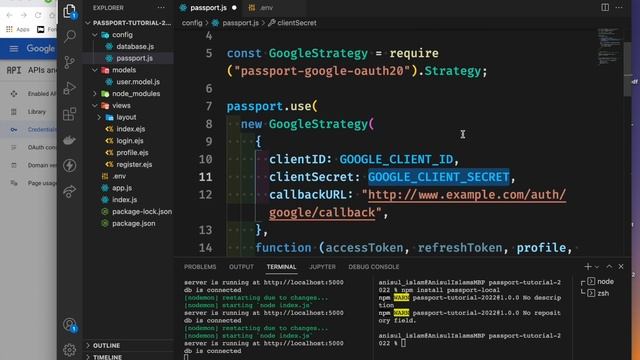Open register.ejs file
The width and height of the screenshot is (640, 360).
(x=129, y=164)
